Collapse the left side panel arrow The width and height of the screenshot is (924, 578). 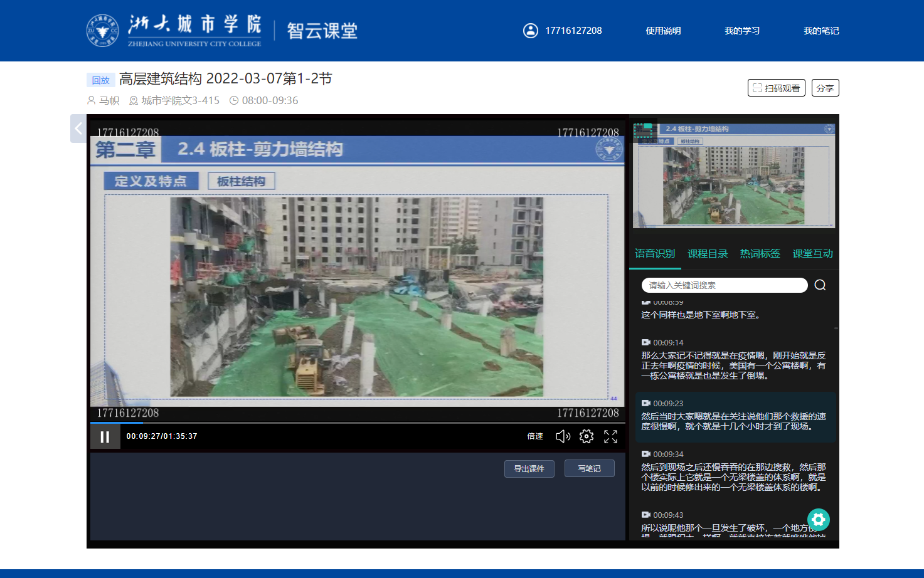click(78, 129)
